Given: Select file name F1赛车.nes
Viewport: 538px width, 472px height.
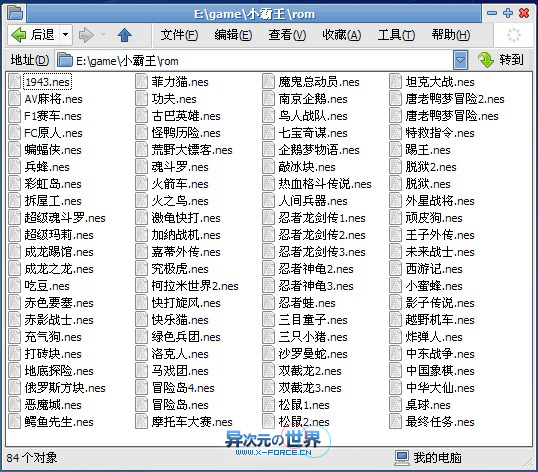Looking at the screenshot, I should tap(53, 116).
